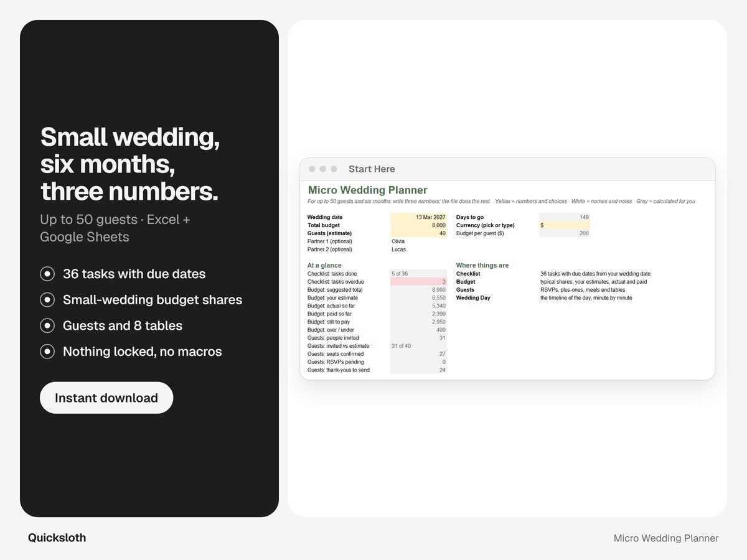Image resolution: width=747 pixels, height=560 pixels.
Task: Click the Small-wedding budget shares text
Action: 153,300
